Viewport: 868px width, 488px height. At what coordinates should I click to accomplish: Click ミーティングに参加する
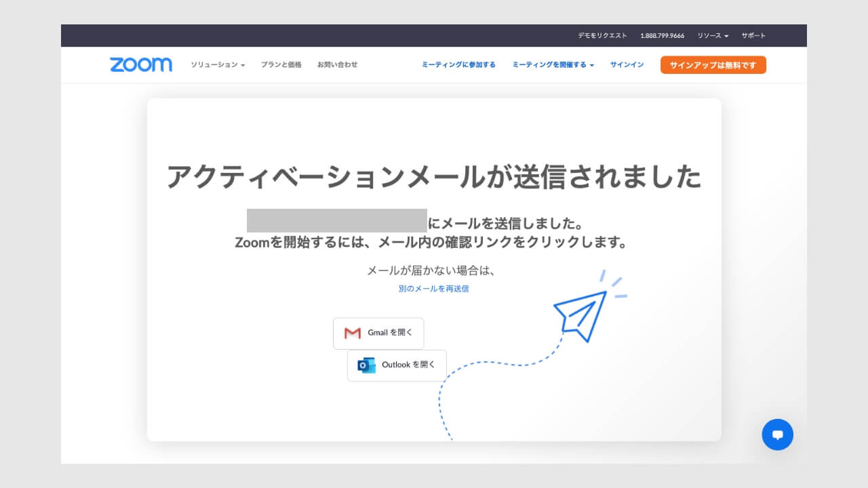[x=458, y=65]
